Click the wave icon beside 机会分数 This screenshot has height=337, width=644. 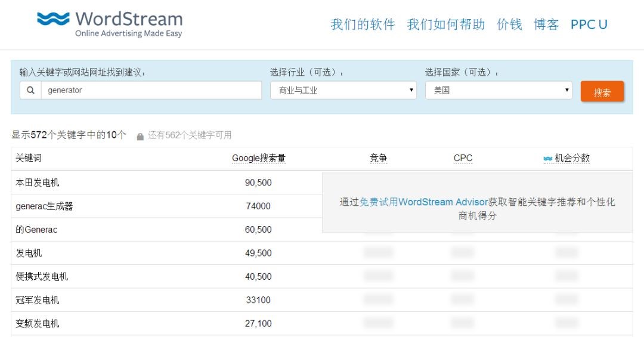547,159
